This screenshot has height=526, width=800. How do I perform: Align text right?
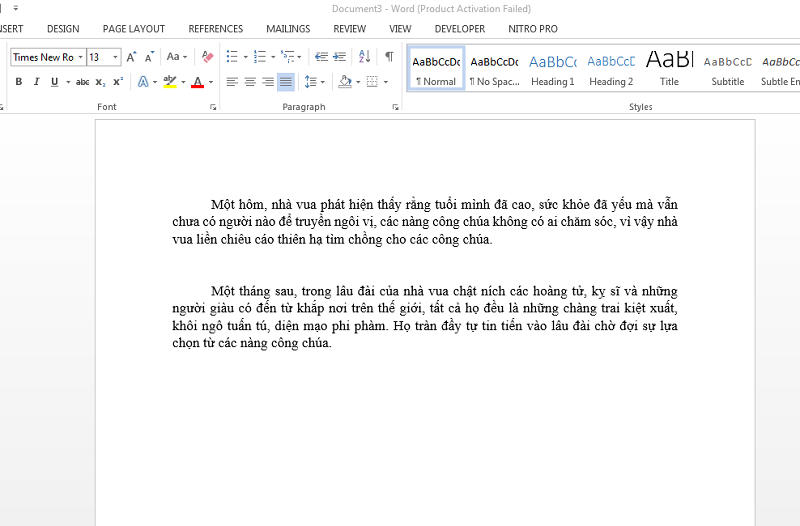pyautogui.click(x=268, y=82)
